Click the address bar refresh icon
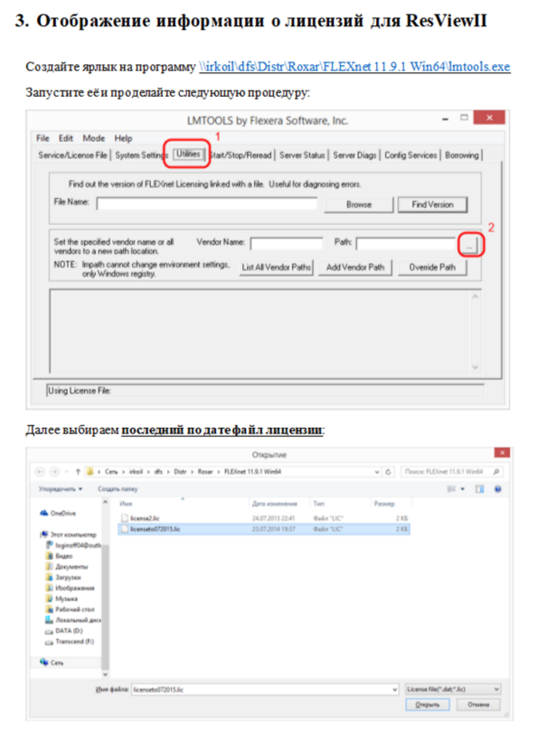The height and width of the screenshot is (756, 557). pyautogui.click(x=388, y=472)
